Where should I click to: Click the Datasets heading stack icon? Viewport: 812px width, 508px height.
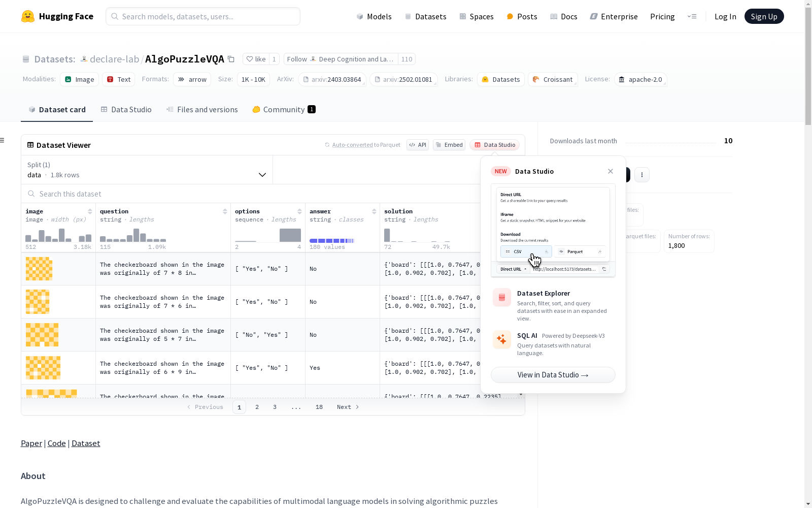pyautogui.click(x=26, y=59)
